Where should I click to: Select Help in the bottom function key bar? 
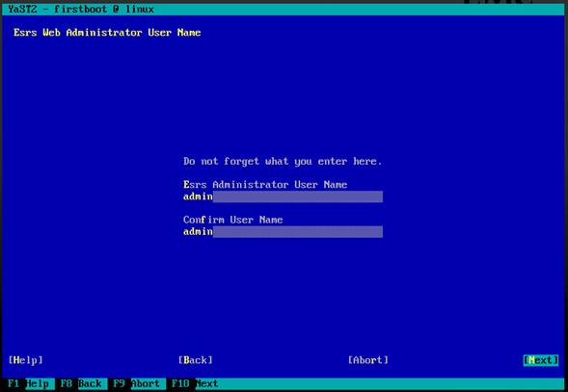38,383
